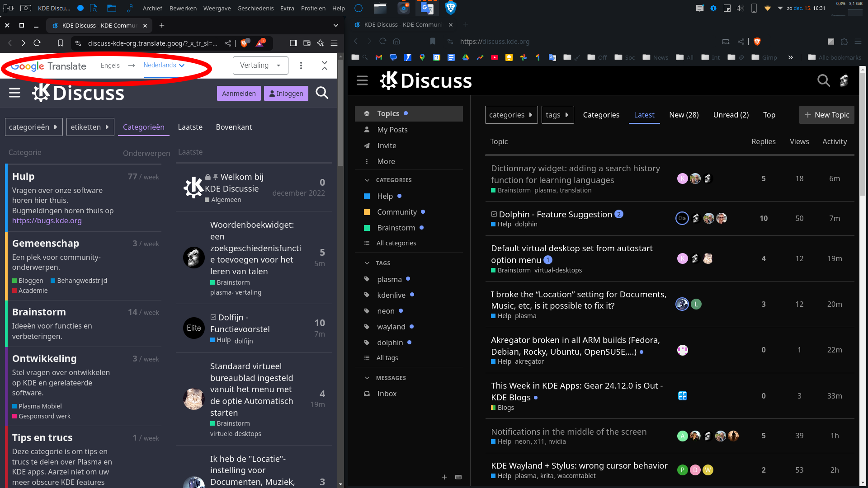
Task: Toggle Brave sidebar panel in left browser
Action: (x=293, y=43)
